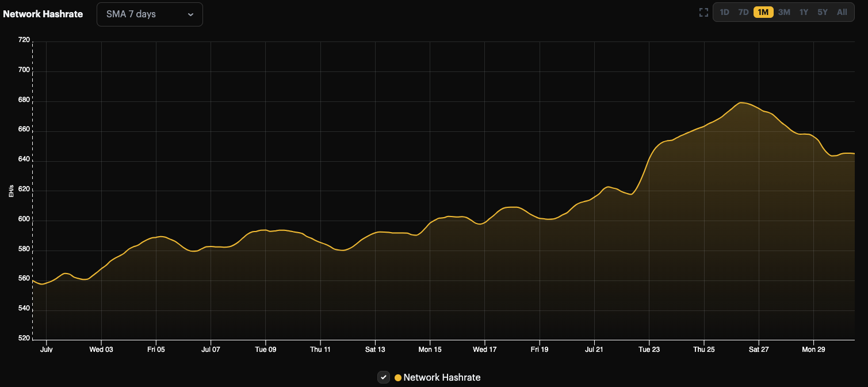
Task: Show all-time data with the All button
Action: coord(842,12)
